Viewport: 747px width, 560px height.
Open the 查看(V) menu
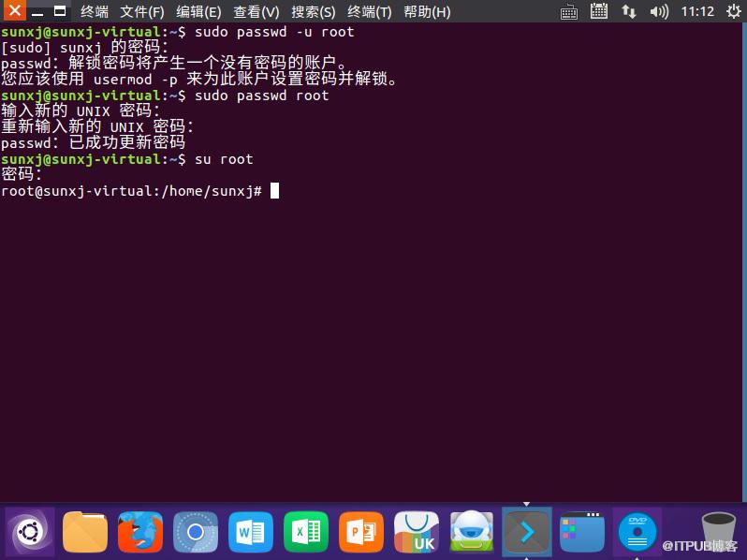pyautogui.click(x=256, y=11)
